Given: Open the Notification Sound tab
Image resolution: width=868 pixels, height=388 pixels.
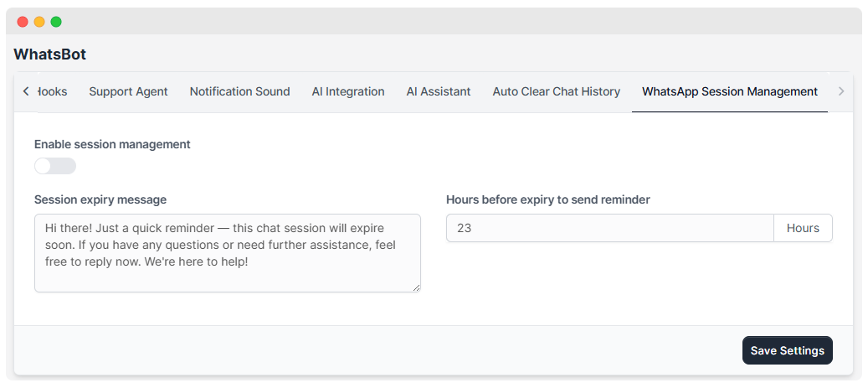Looking at the screenshot, I should pyautogui.click(x=239, y=91).
